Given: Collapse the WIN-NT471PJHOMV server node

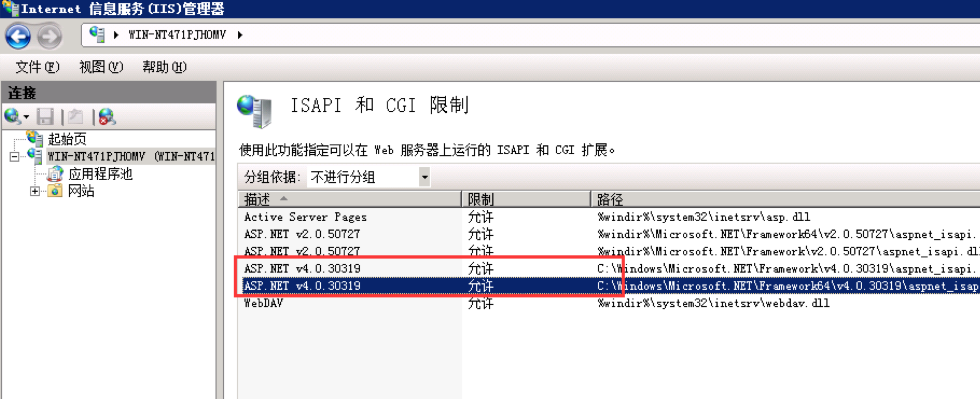Looking at the screenshot, I should pos(14,157).
